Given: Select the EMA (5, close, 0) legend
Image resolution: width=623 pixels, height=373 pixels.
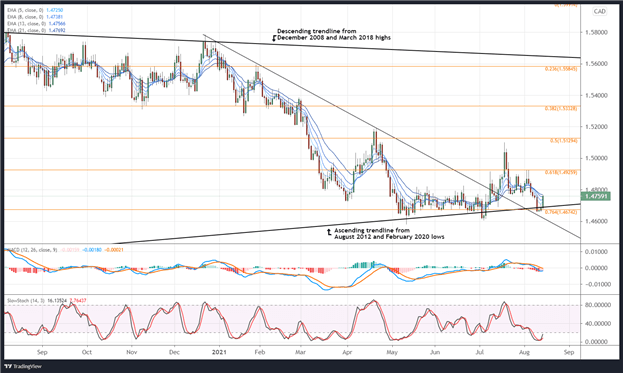Looking at the screenshot, I should tap(35, 10).
